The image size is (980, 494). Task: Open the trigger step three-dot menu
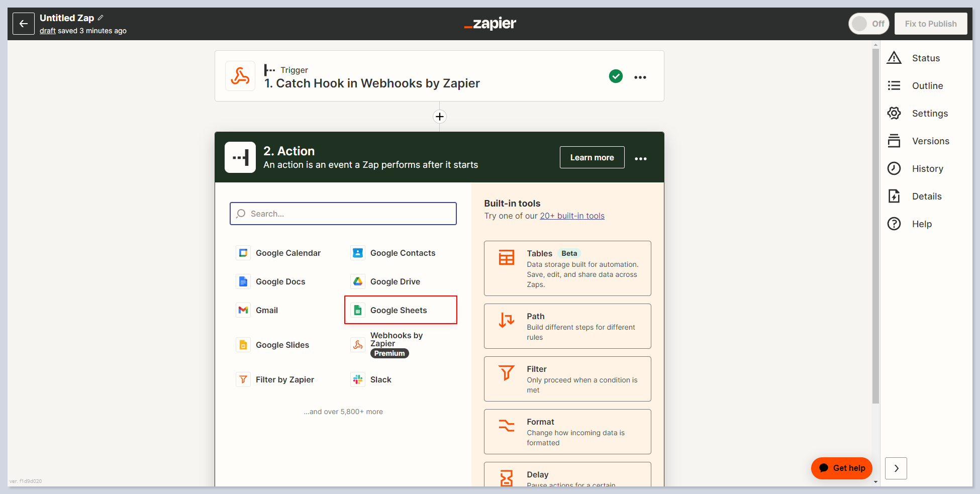pyautogui.click(x=640, y=77)
